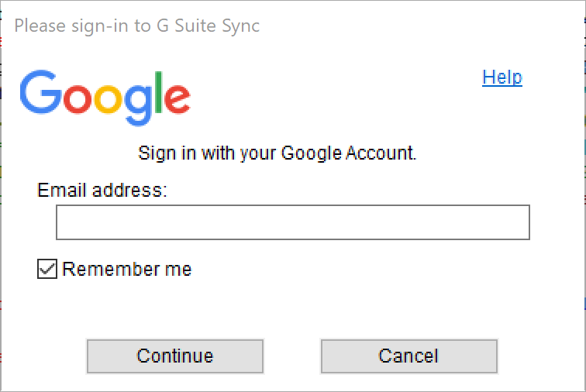
Task: Open the Help link
Action: (502, 77)
